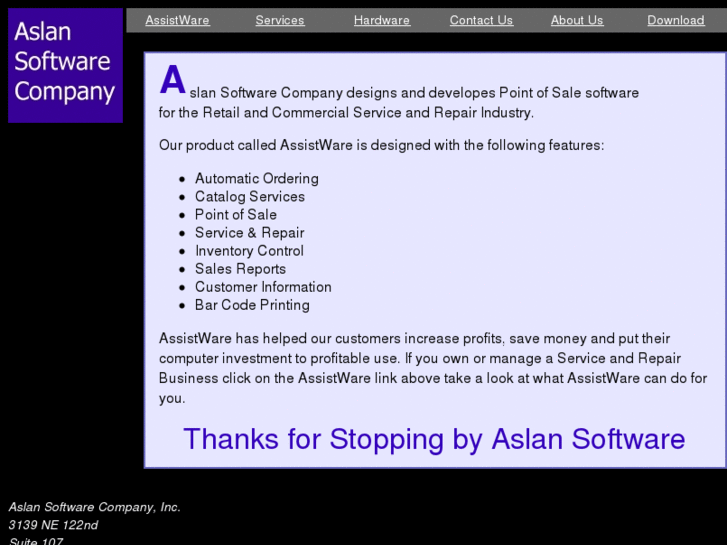This screenshot has height=545, width=727.
Task: Click the 'Thanks for Stopping by Aslan Software' heading
Action: [x=434, y=439]
